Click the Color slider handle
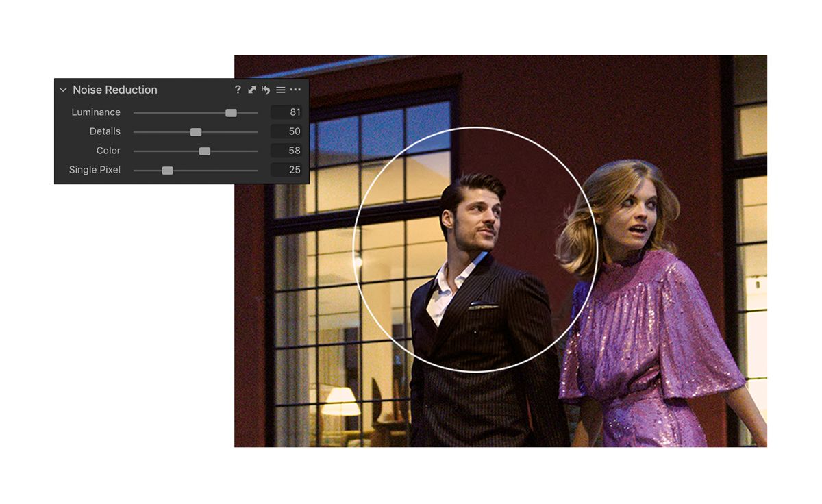 click(x=205, y=151)
